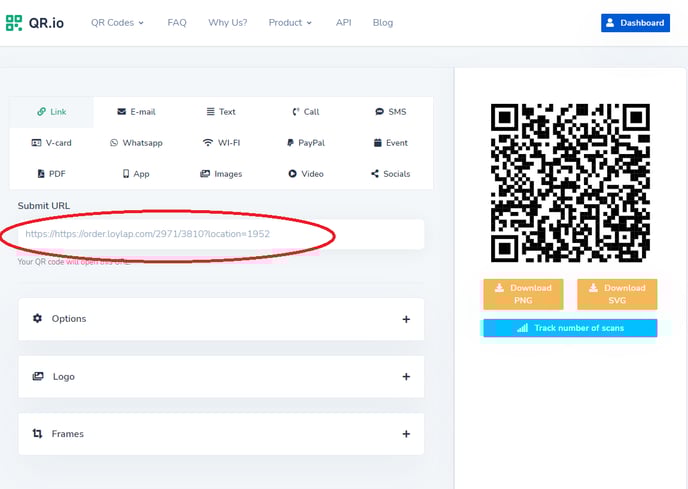Click the QR.io logo icon
688x489 pixels.
click(x=14, y=23)
